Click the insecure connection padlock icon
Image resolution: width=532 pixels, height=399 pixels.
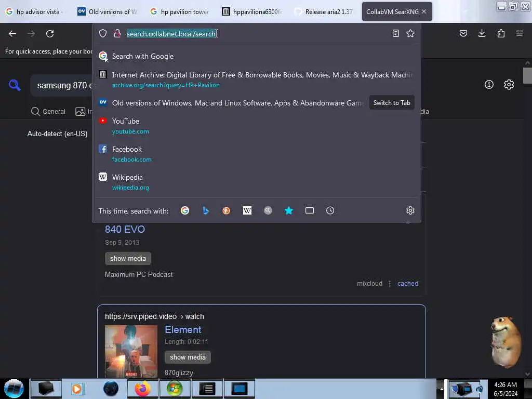117,33
